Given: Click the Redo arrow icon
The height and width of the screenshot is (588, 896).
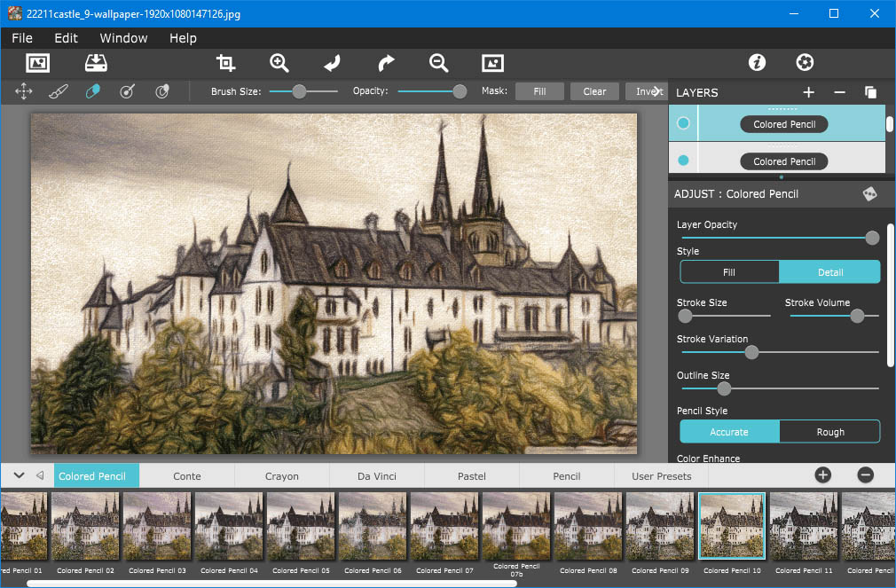Looking at the screenshot, I should click(x=386, y=63).
